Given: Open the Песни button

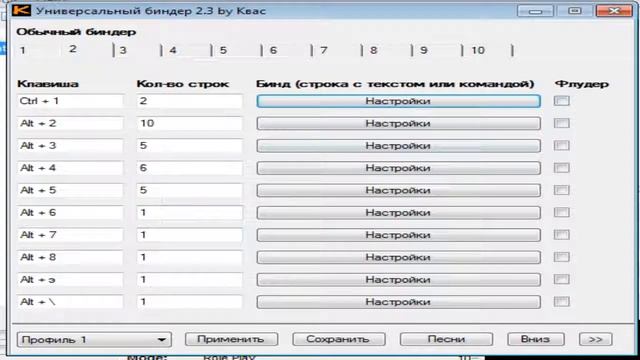Looking at the screenshot, I should (446, 339).
